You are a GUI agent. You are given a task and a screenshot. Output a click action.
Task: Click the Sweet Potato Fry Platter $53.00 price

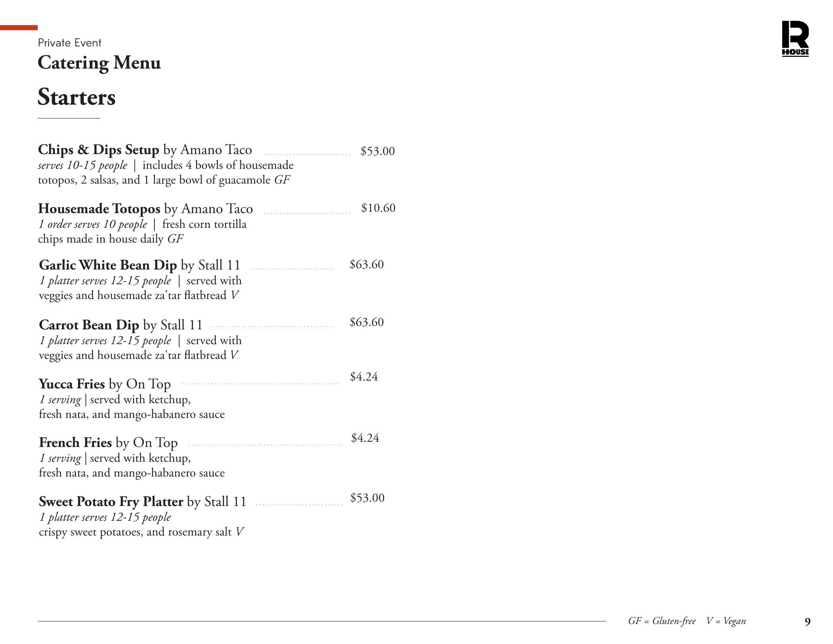tap(367, 498)
